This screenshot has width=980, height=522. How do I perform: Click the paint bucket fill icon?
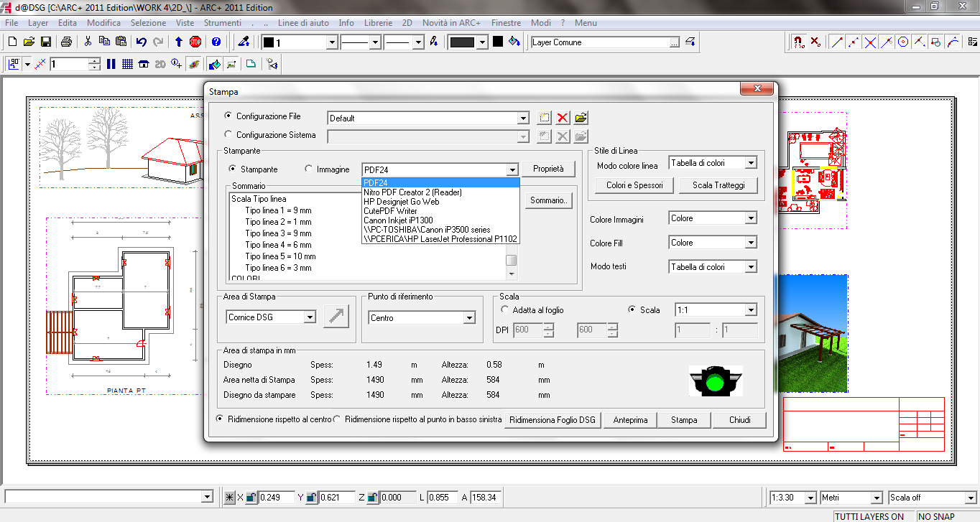point(514,42)
